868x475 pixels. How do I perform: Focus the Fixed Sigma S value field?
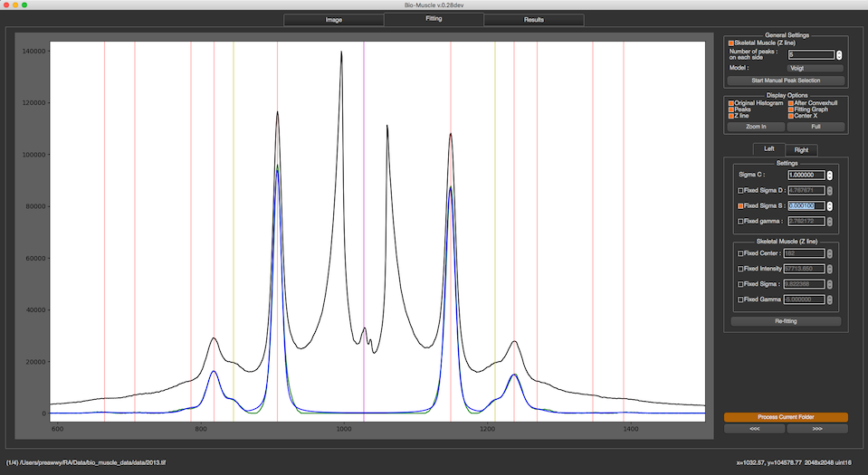(x=806, y=206)
